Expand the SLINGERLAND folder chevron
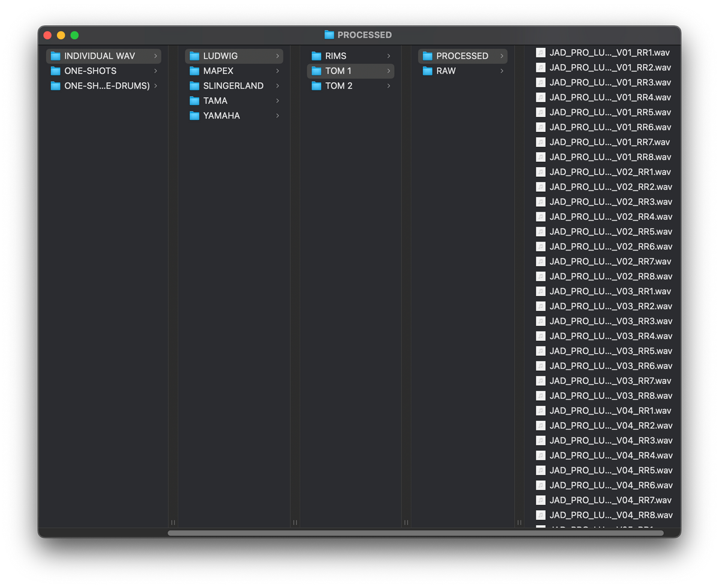719x588 pixels. pos(277,86)
